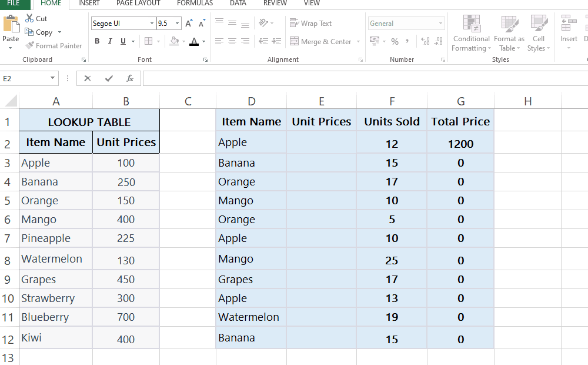The width and height of the screenshot is (588, 365).
Task: Select cell D5 containing Mango
Action: pyautogui.click(x=251, y=200)
